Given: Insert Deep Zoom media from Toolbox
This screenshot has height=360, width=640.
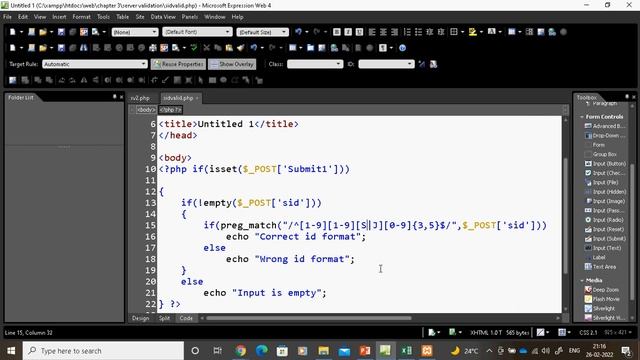Looking at the screenshot, I should click(x=602, y=290).
